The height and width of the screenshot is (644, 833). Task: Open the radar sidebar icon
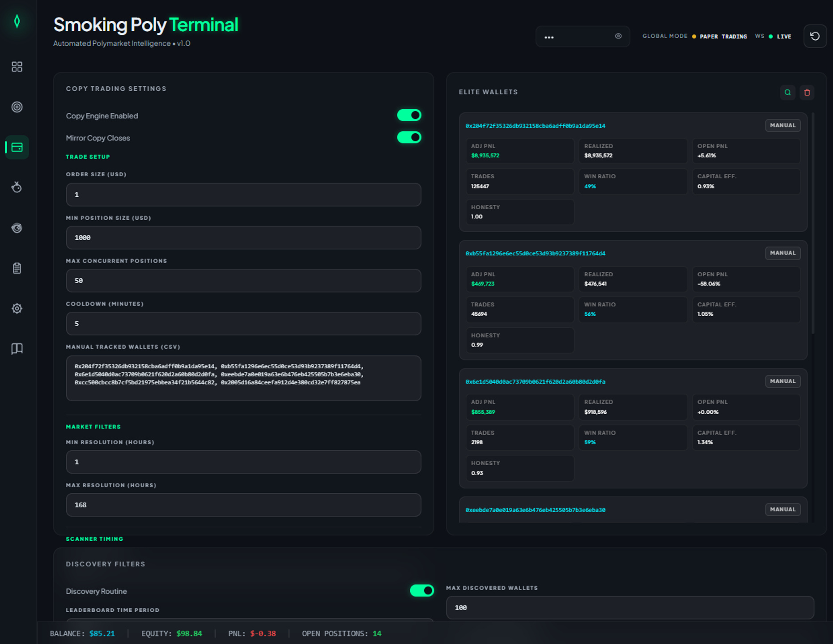point(17,228)
